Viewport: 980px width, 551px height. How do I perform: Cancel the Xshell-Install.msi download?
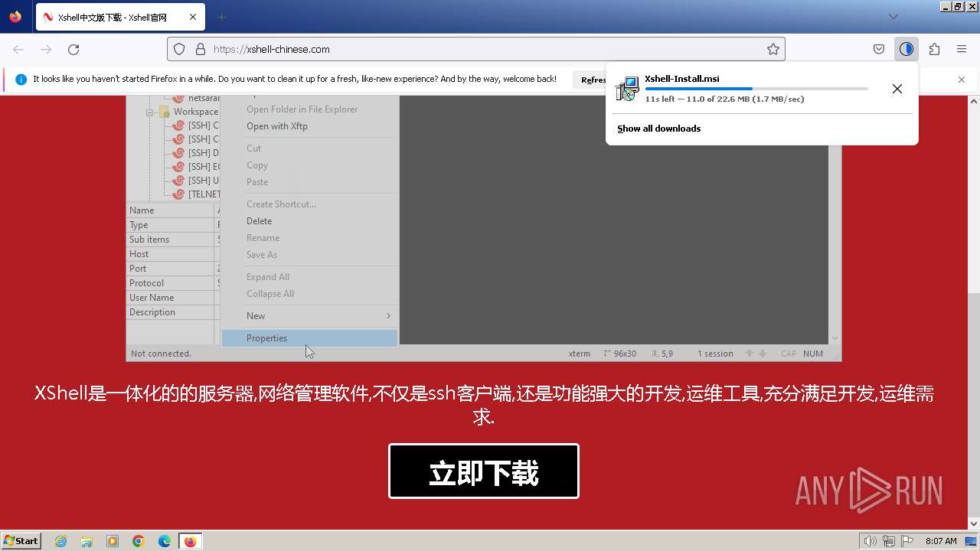897,89
